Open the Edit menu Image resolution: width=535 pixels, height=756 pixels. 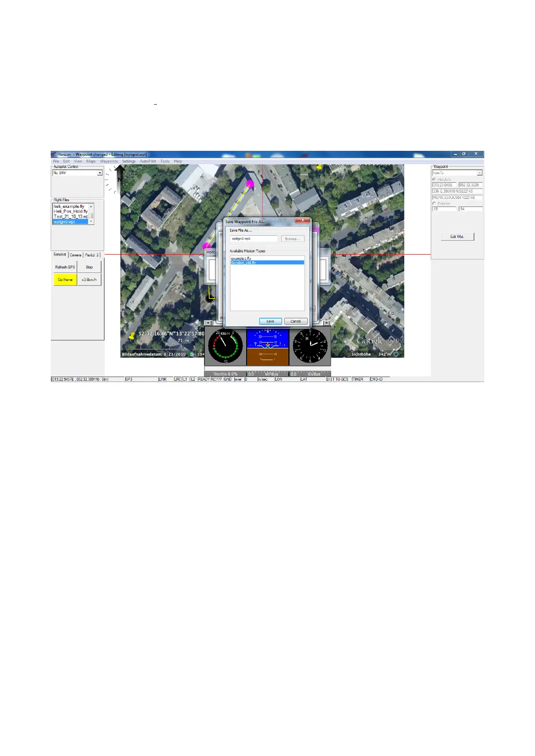tap(66, 161)
